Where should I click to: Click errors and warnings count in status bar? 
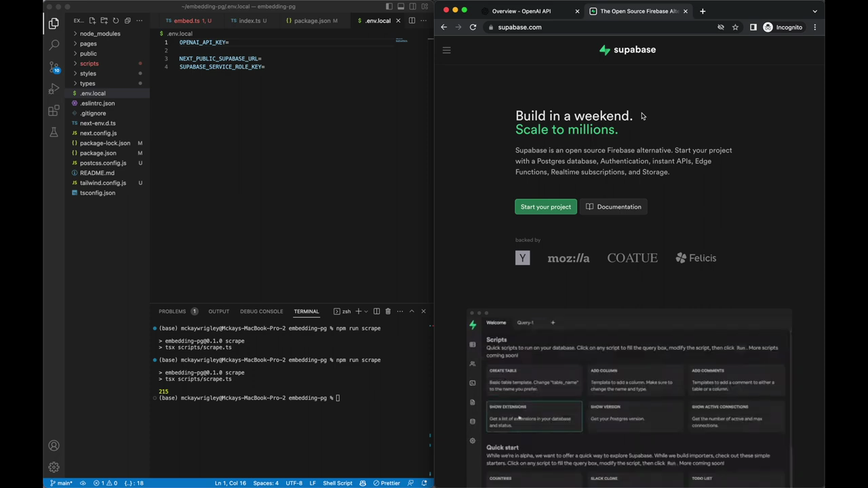click(x=105, y=483)
